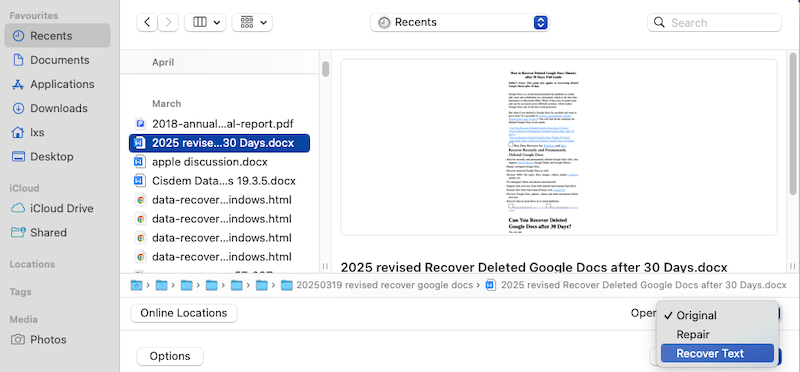Expand the grouping options chevron
Screen dimensions: 800x372
coord(263,22)
